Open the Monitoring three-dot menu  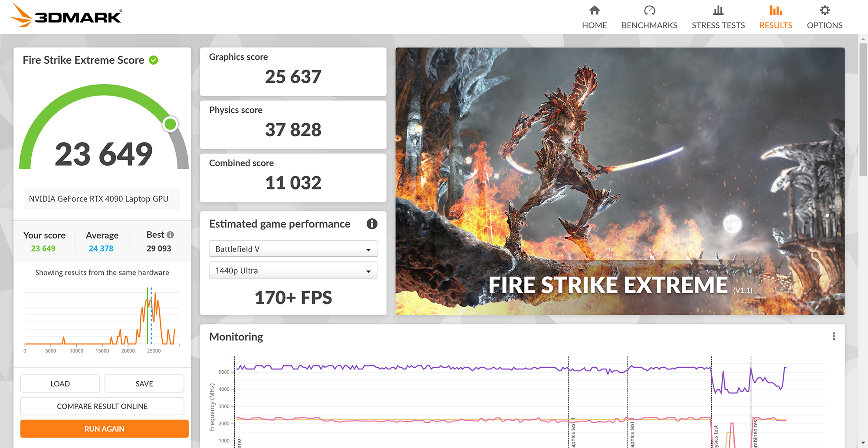834,337
